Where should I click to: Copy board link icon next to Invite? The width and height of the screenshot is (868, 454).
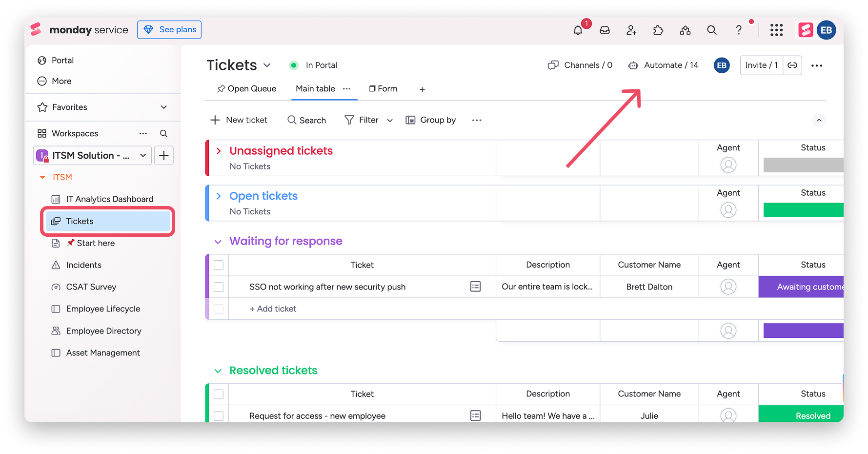792,65
